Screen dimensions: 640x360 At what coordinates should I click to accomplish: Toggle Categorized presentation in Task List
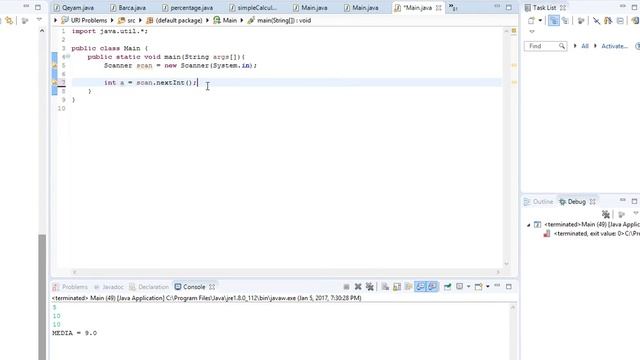(553, 20)
